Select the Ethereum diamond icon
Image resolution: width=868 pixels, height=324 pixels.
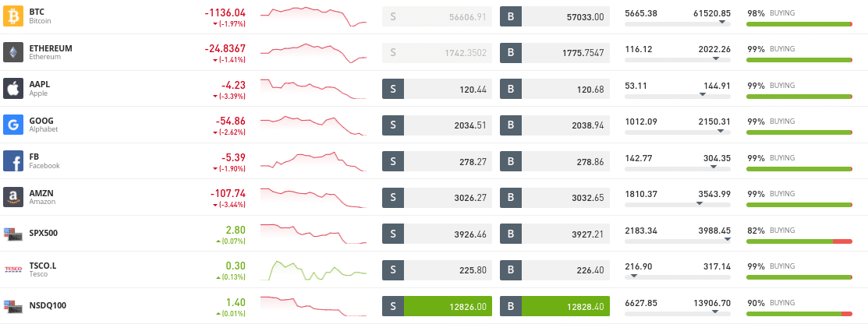click(13, 52)
